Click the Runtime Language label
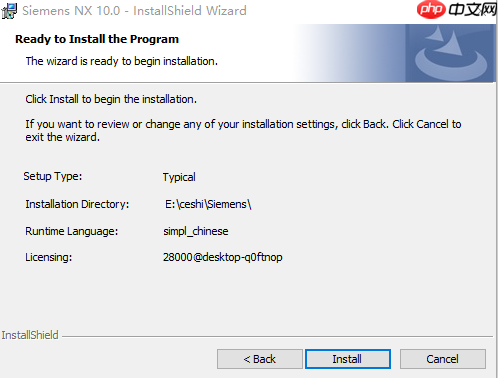The width and height of the screenshot is (498, 378). point(72,231)
